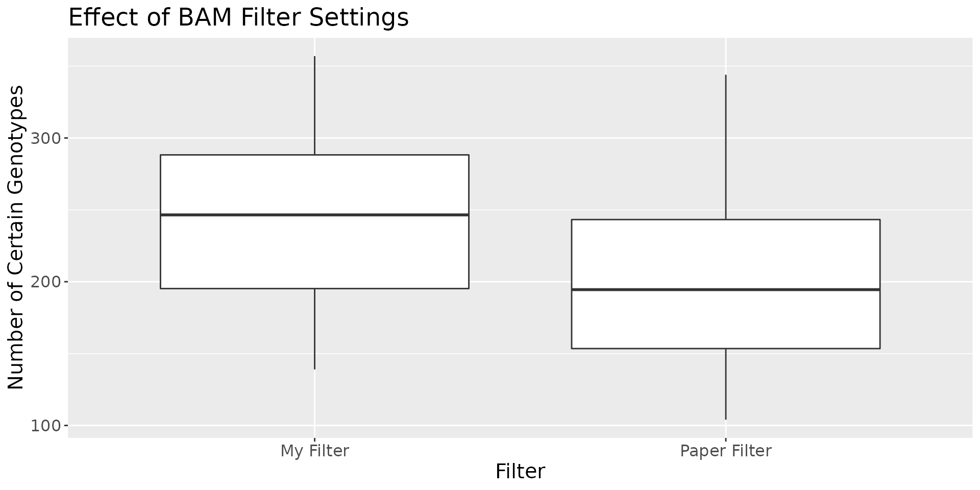Click the Paper Filter box above its median

(725, 254)
